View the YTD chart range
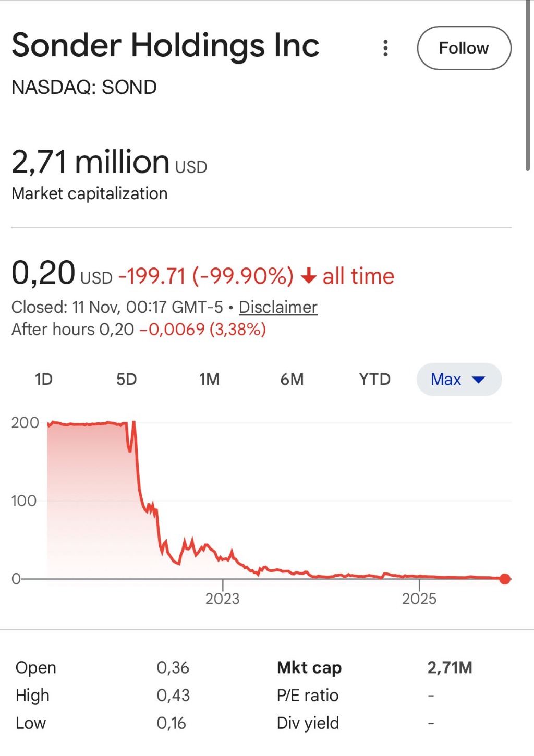This screenshot has height=756, width=534. [374, 379]
